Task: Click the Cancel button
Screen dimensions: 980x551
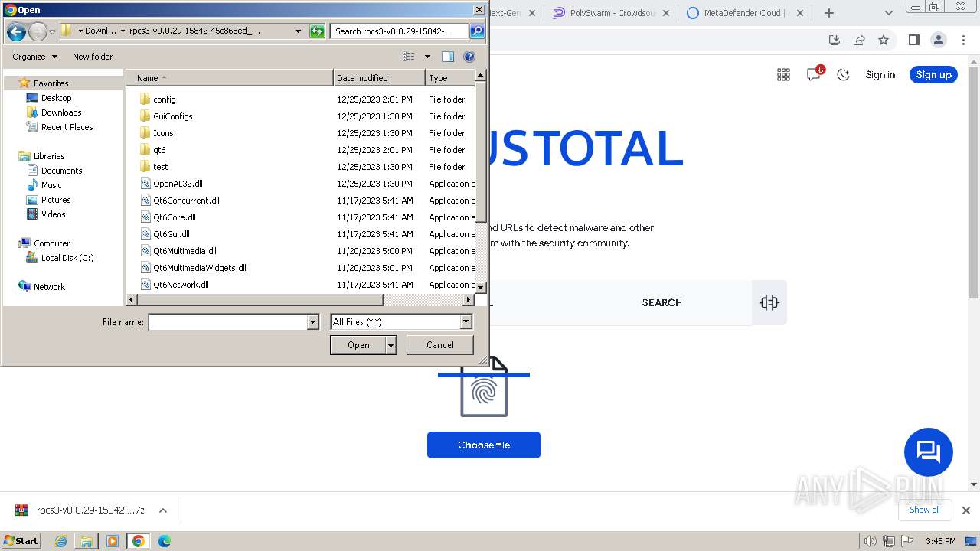Action: coord(440,345)
